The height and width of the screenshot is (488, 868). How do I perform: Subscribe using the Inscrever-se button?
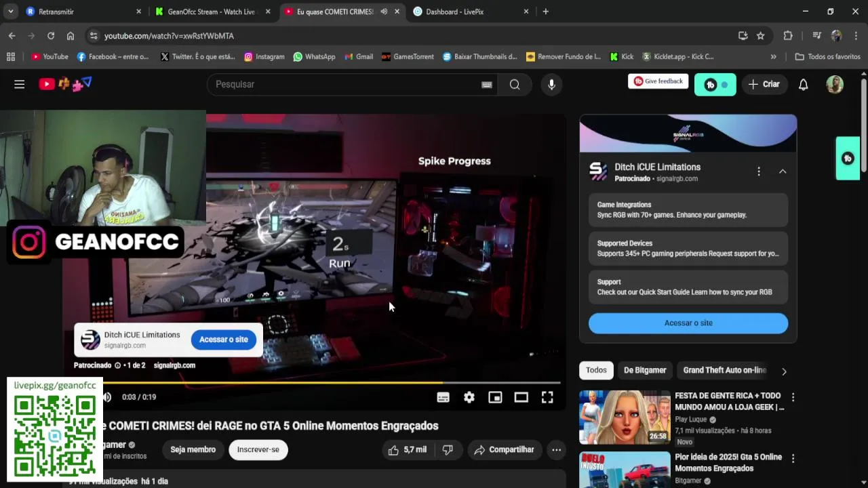tap(258, 449)
